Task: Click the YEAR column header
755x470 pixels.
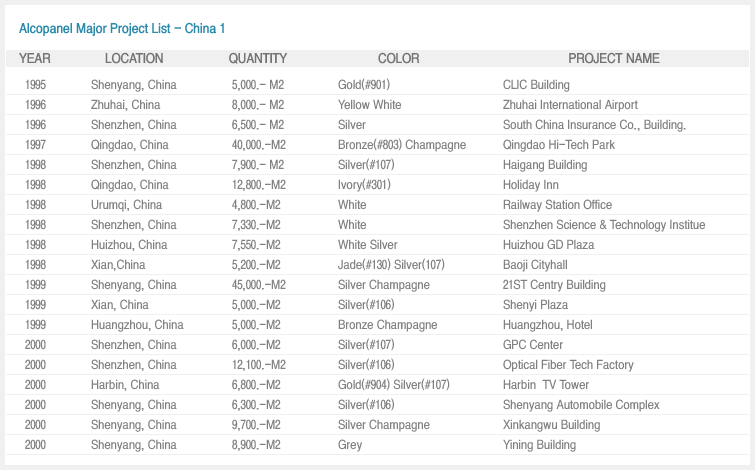Action: pyautogui.click(x=35, y=59)
